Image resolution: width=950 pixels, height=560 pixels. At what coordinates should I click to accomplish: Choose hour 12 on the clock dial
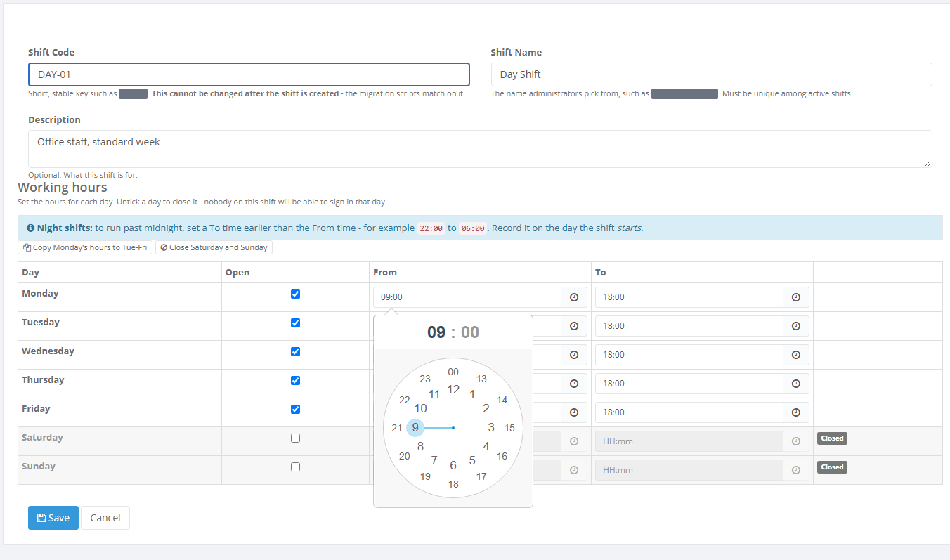click(x=453, y=389)
